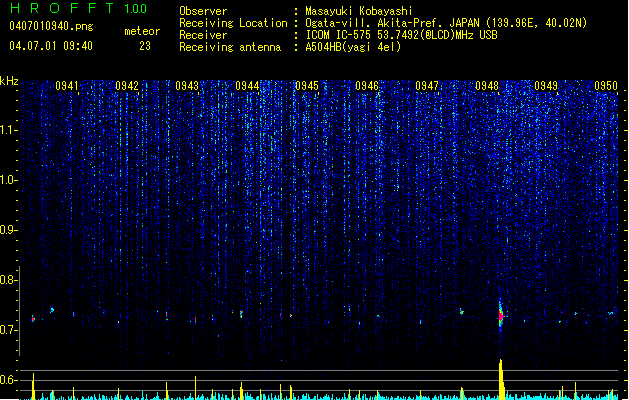
Task: Click the 'Observer' field label
Action: point(203,11)
